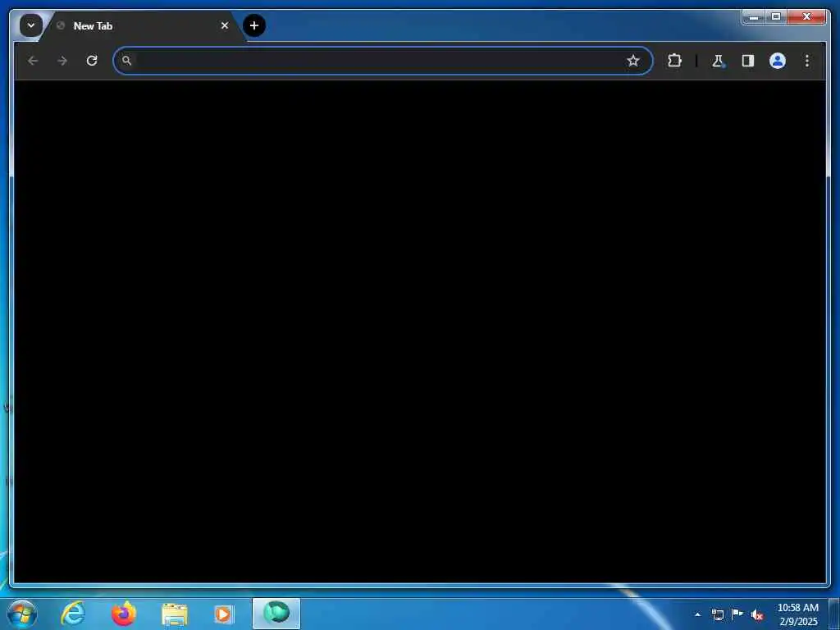
Task: Open Action Center flag icon
Action: 737,614
